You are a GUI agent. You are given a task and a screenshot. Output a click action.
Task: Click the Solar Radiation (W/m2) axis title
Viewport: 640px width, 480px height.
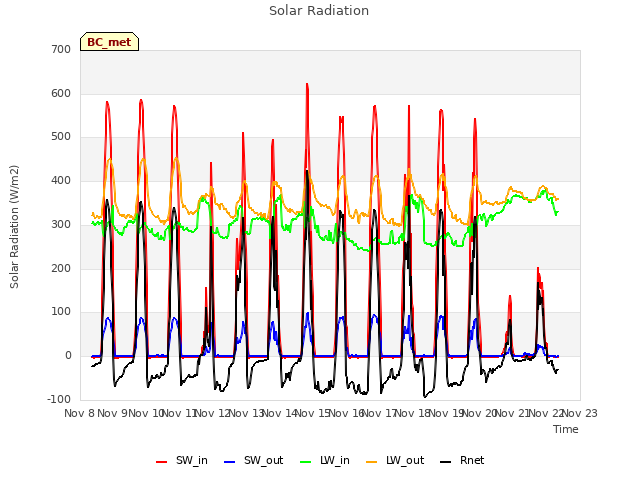tap(14, 227)
